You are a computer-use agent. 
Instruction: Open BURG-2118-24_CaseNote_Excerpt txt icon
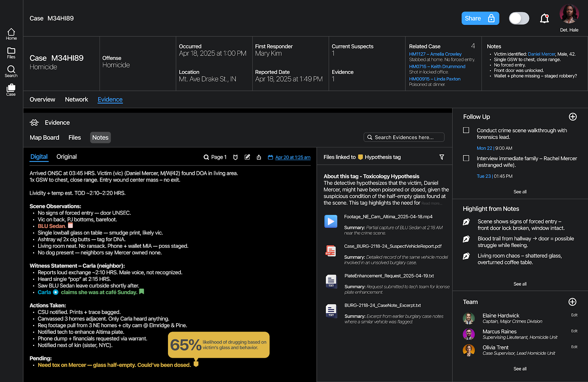[331, 311]
